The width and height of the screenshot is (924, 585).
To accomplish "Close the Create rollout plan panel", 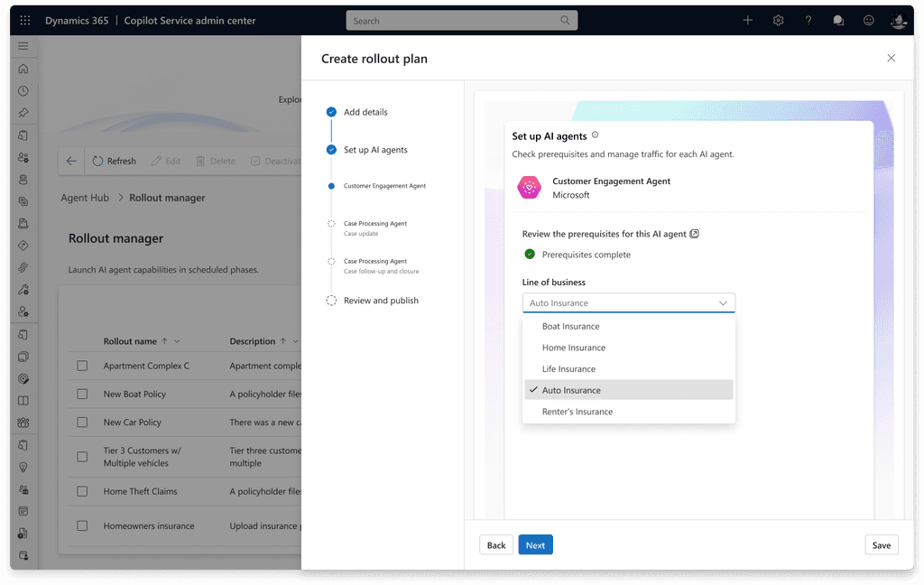I will click(x=891, y=58).
